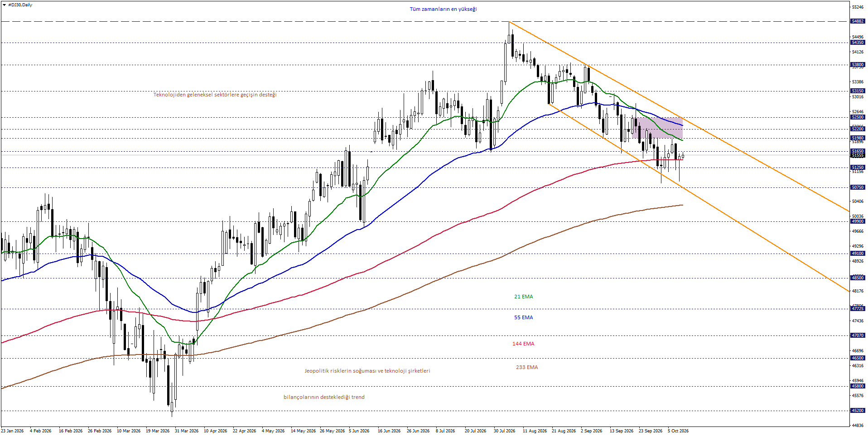This screenshot has height=436, width=868.
Task: Click the 51650 price level tag
Action: click(858, 151)
